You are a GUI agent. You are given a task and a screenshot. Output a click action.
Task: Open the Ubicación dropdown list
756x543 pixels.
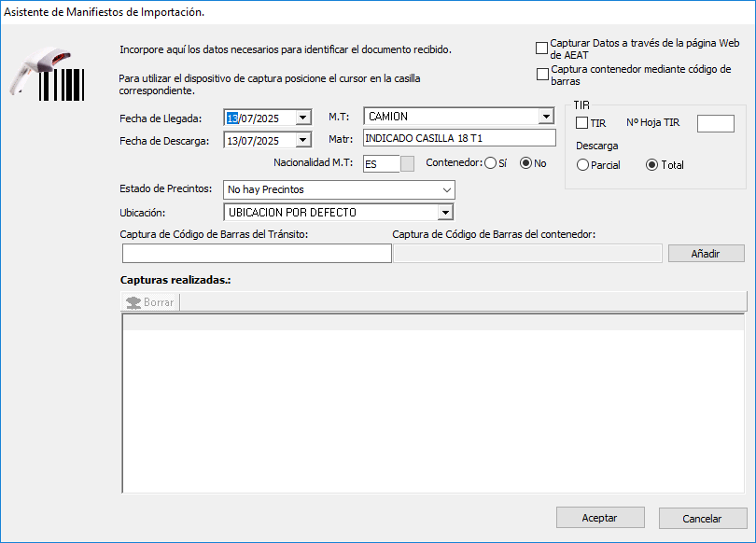[x=445, y=213]
